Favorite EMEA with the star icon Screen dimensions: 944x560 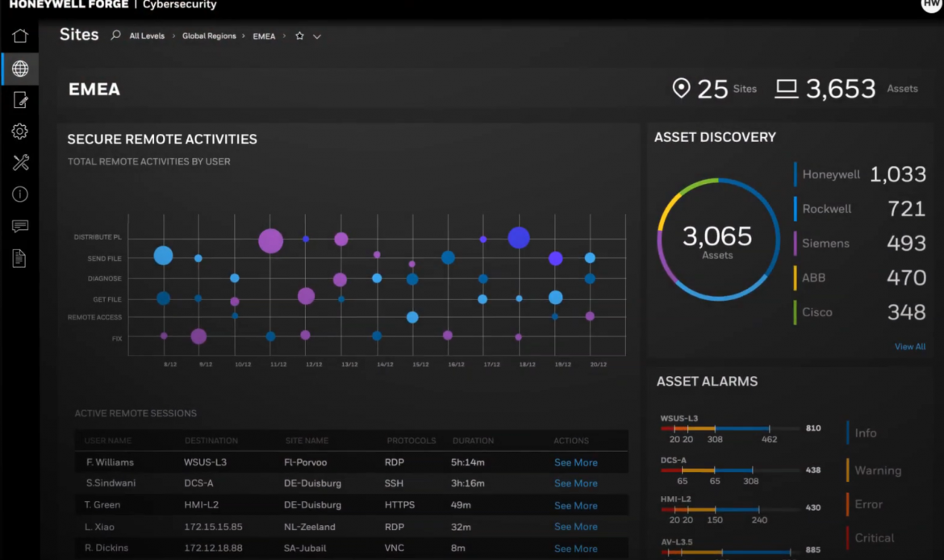pos(299,36)
